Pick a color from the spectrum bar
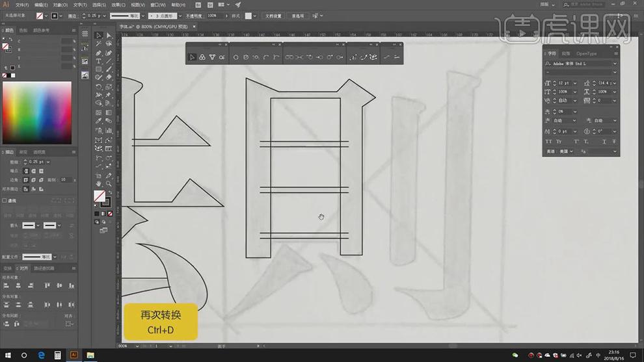The width and height of the screenshot is (644, 362). (x=37, y=113)
